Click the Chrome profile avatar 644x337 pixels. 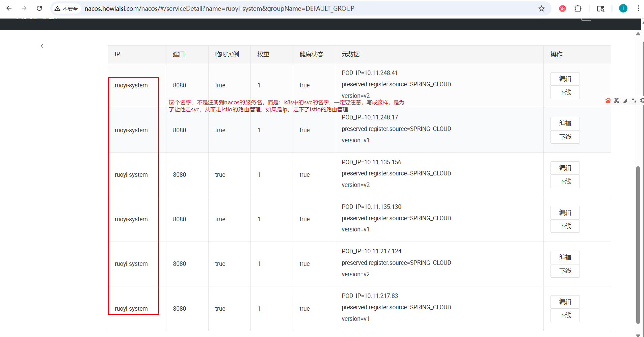623,8
